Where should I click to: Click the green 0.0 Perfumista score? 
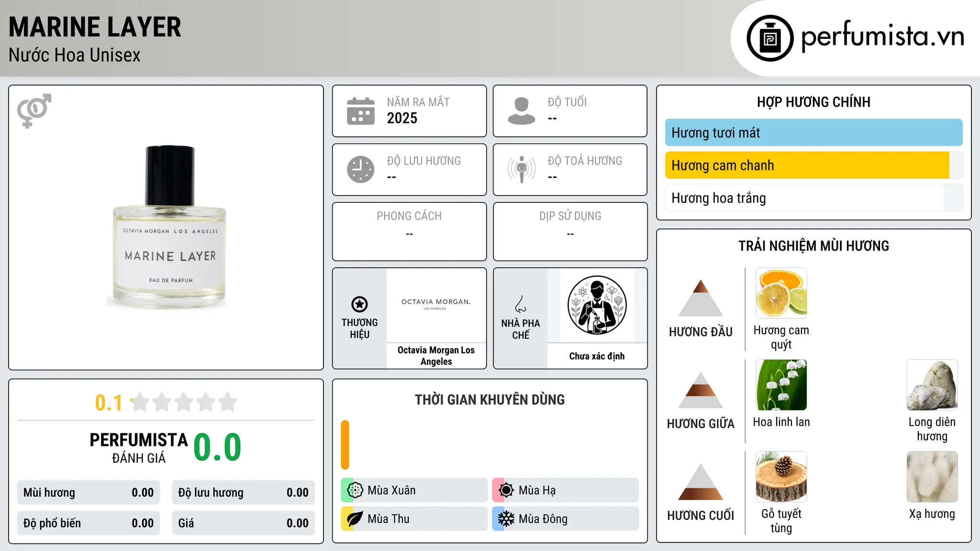point(217,447)
